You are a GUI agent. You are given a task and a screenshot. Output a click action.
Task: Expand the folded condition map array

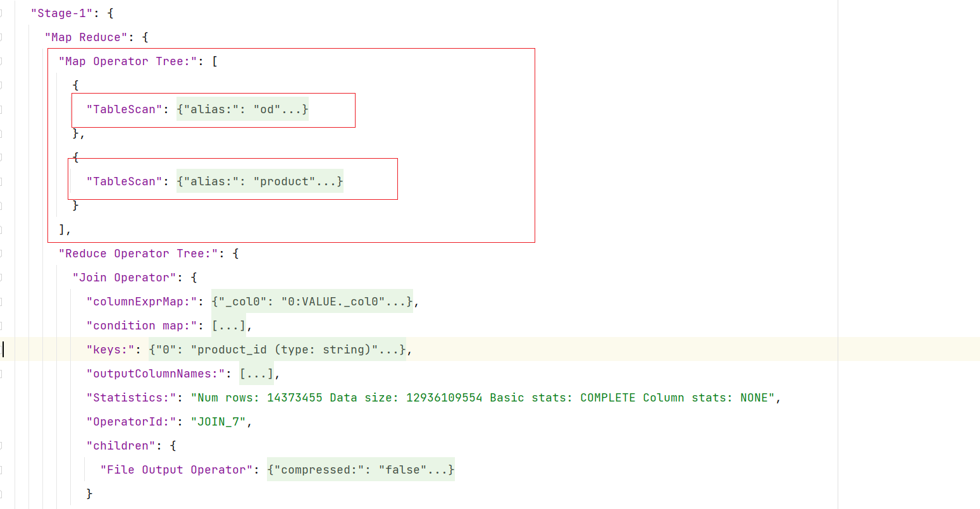tap(228, 326)
